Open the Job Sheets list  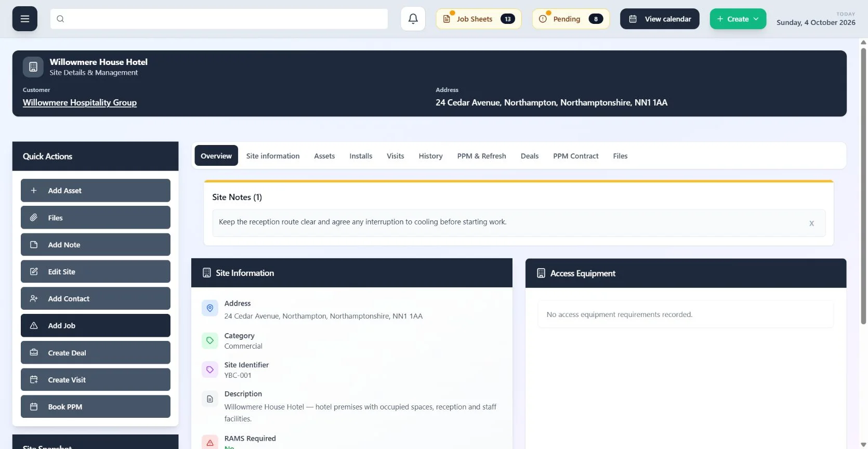479,19
